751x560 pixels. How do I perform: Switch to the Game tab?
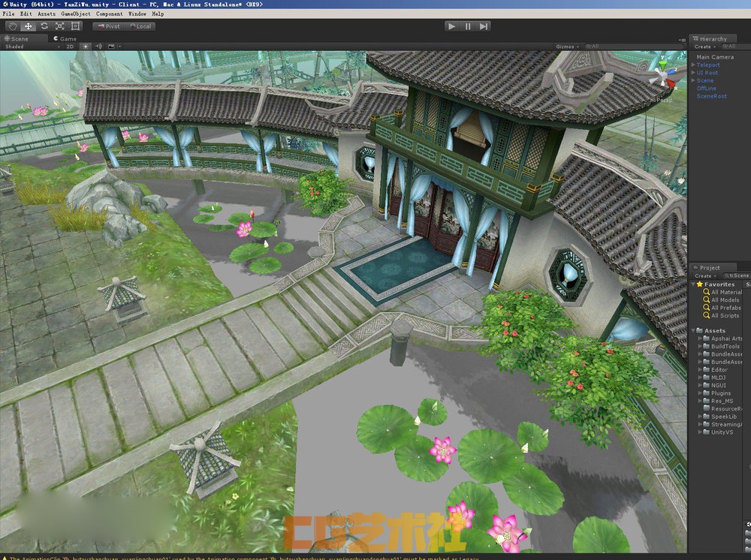coord(65,39)
